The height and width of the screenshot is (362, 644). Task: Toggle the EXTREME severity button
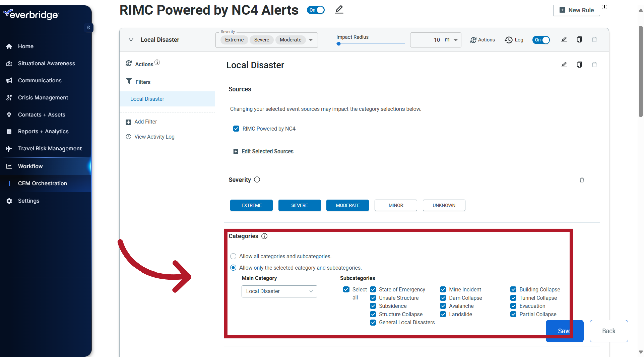[251, 205]
